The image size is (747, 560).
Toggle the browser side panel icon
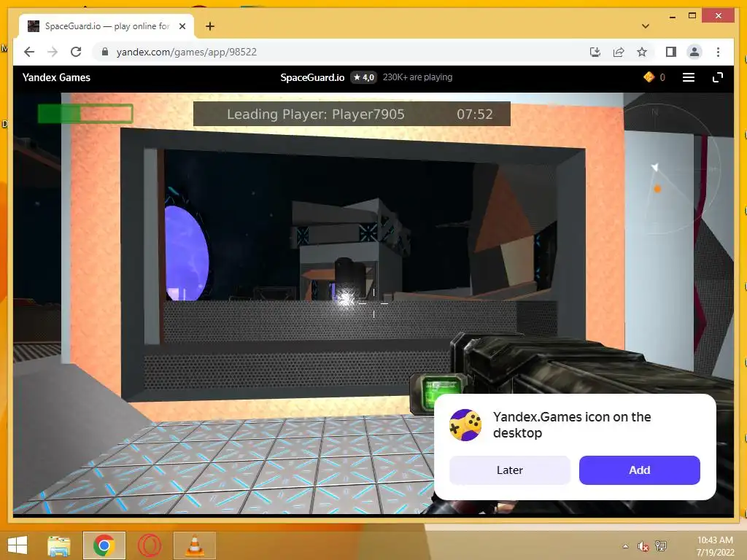671,52
